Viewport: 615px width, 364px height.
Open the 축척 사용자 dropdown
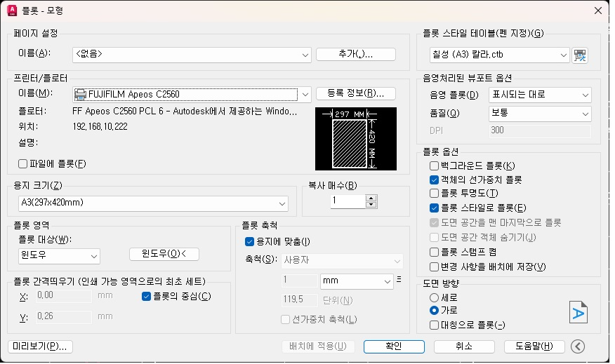[342, 261]
